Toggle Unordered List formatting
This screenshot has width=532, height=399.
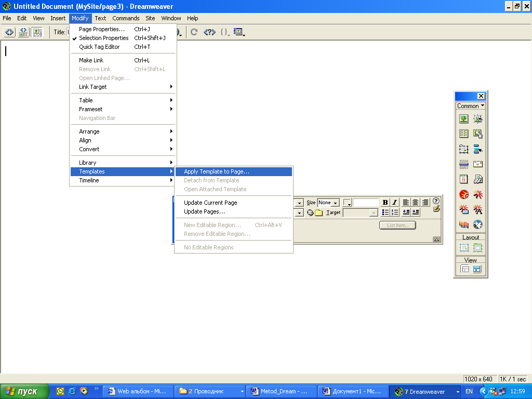pos(385,212)
